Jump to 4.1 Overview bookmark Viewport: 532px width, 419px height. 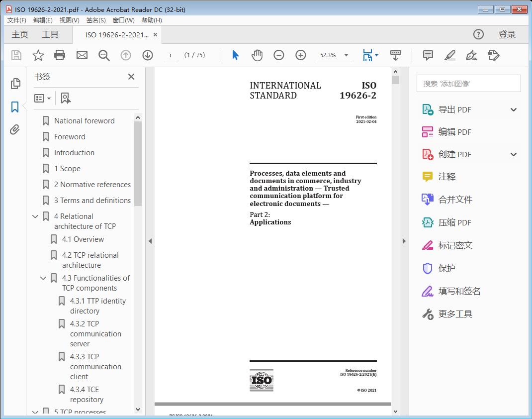[83, 239]
